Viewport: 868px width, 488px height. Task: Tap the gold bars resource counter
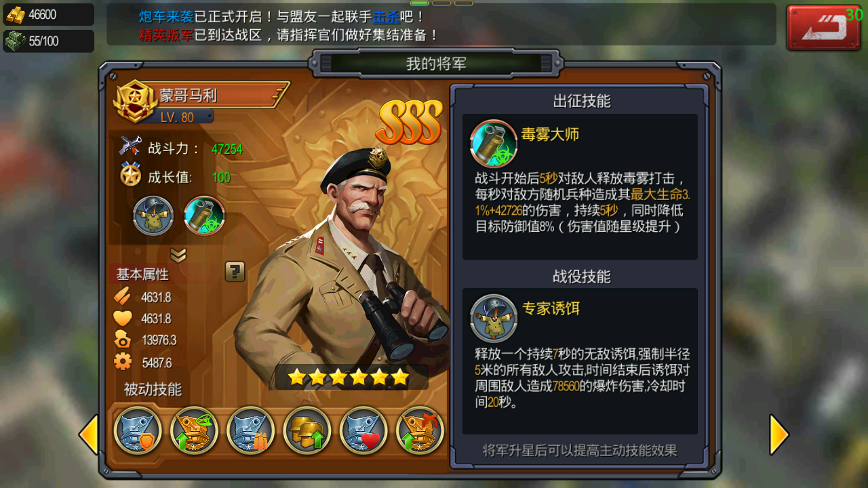tap(48, 14)
